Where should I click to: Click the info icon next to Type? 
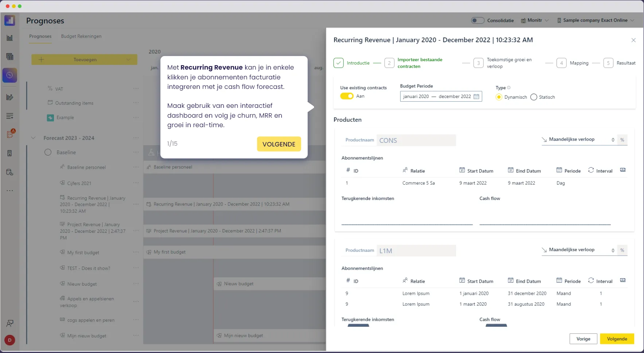pos(509,87)
